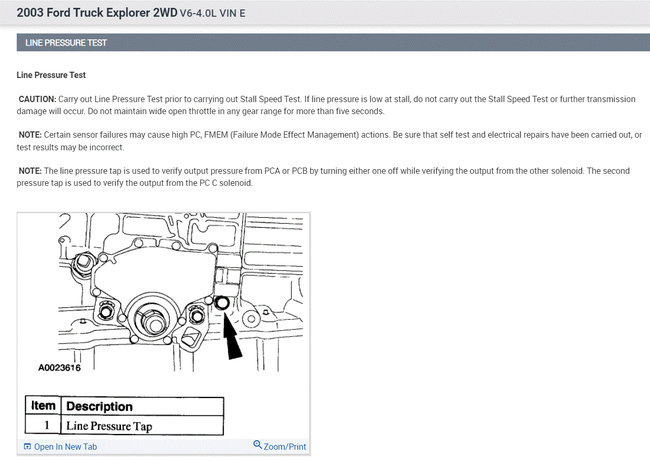Click the A0023616 figure reference number
Viewport: 650px width, 466px height.
59,368
